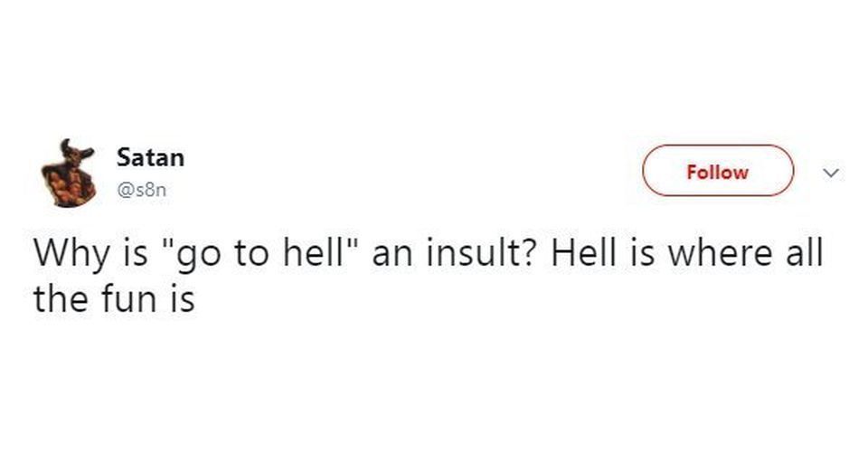This screenshot has height=452, width=868.
Task: Follow the Satan account
Action: click(718, 171)
